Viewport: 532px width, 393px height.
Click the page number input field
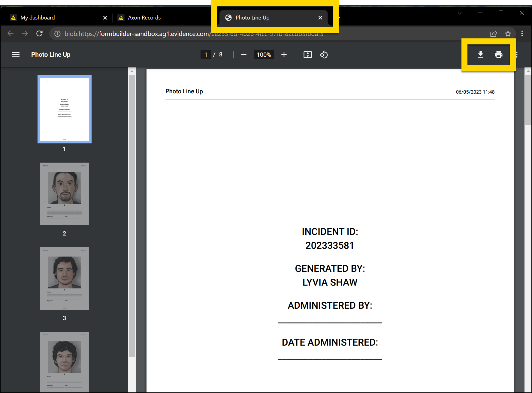click(206, 55)
